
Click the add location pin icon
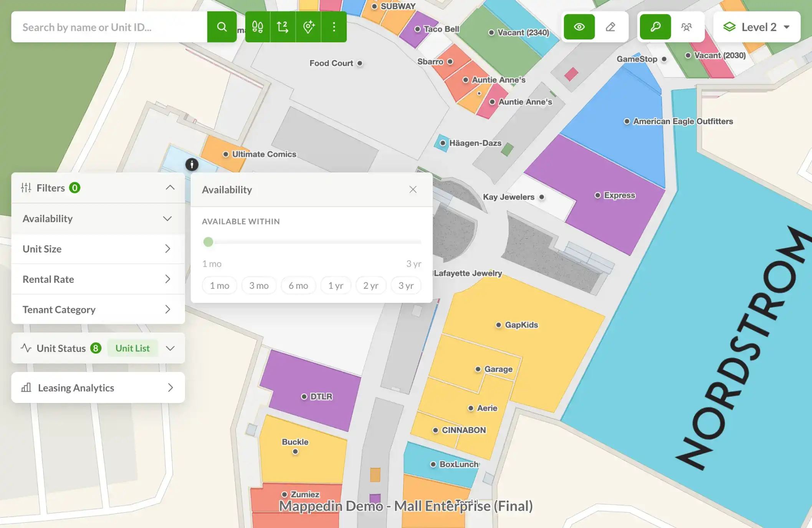coord(308,27)
